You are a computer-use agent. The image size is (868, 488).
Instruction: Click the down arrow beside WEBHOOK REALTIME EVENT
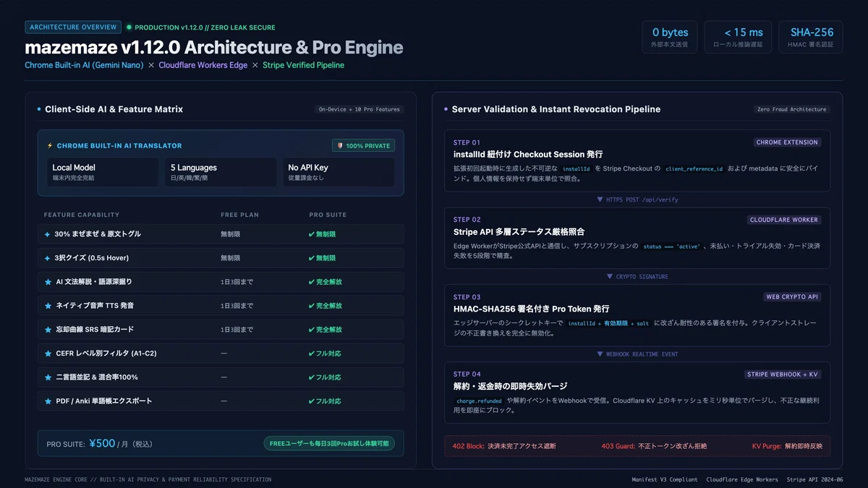[600, 354]
